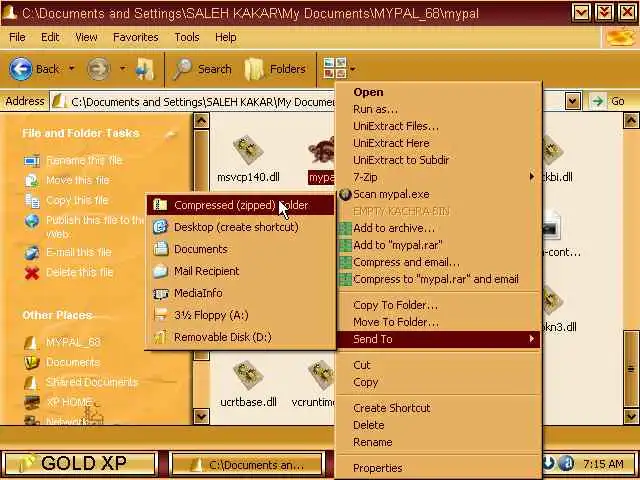Click Scan mypal.exe

click(438, 194)
